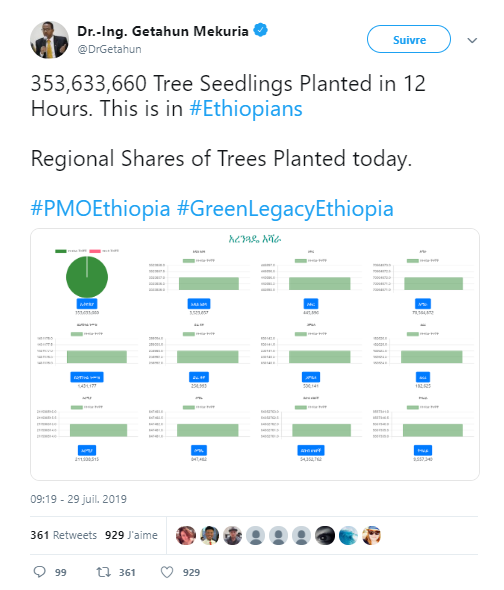The width and height of the screenshot is (504, 590).
Task: Click the retweet arrows icon
Action: pyautogui.click(x=103, y=572)
